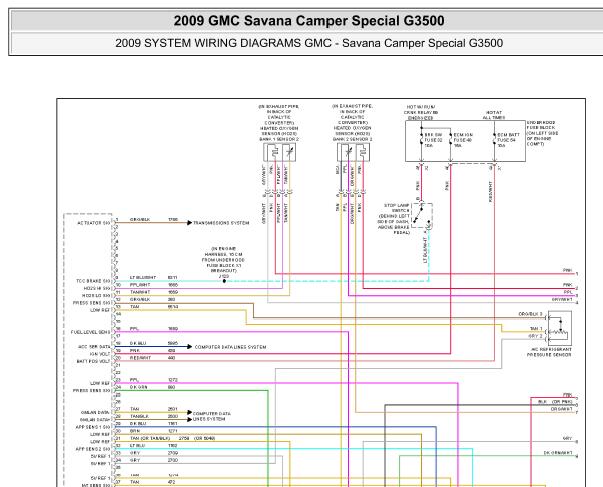Click the "BLK (OR PNK)" label at the right edge
Viewport: 603px width, 487px height.
point(555,402)
